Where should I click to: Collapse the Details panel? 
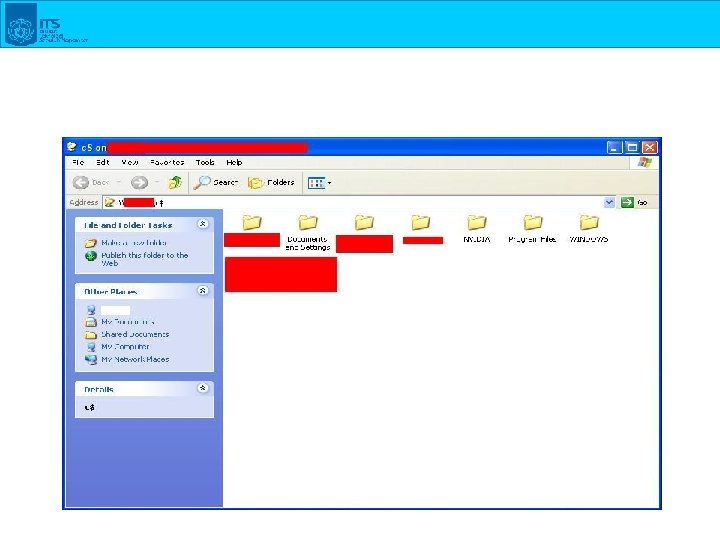coord(202,388)
